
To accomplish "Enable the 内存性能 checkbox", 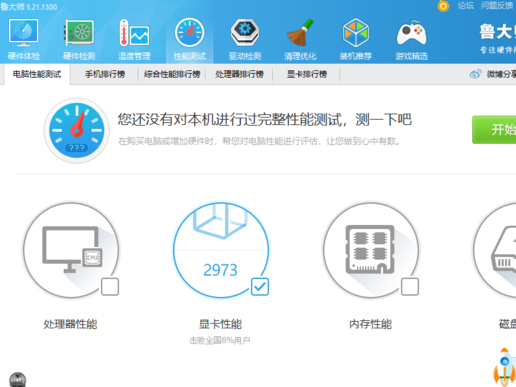I will point(410,287).
